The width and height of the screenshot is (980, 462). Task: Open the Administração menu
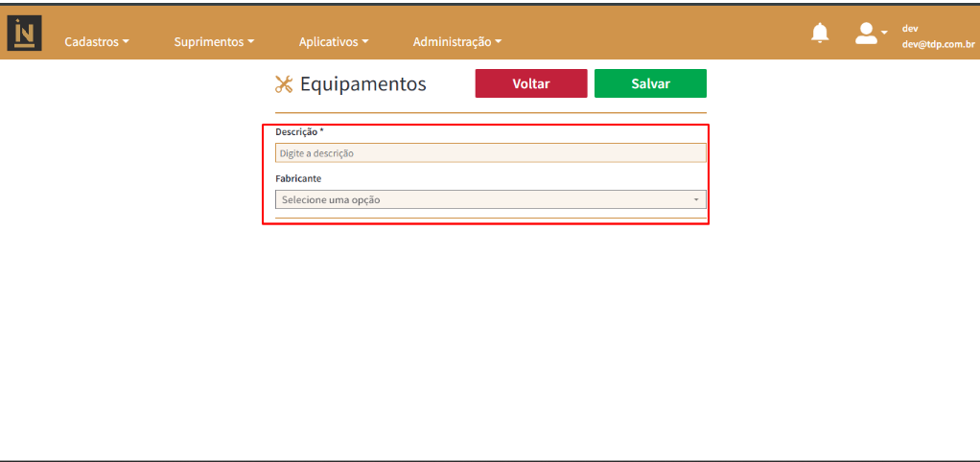click(457, 42)
